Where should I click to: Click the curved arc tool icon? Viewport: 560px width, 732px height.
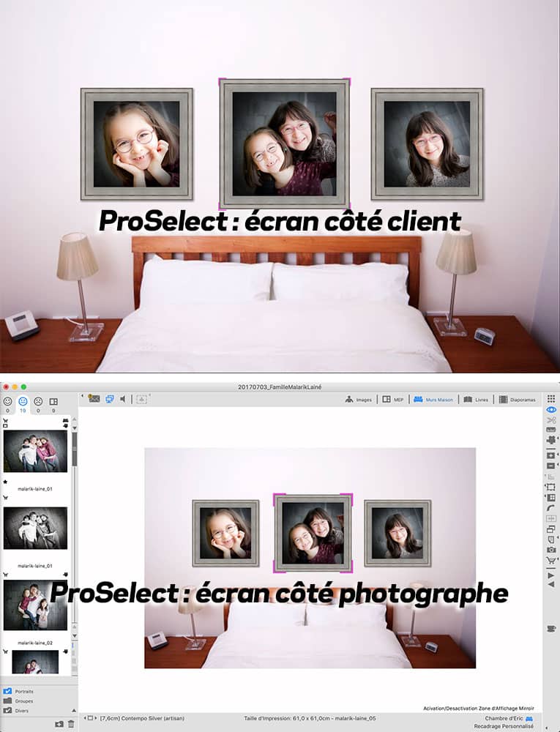click(551, 508)
